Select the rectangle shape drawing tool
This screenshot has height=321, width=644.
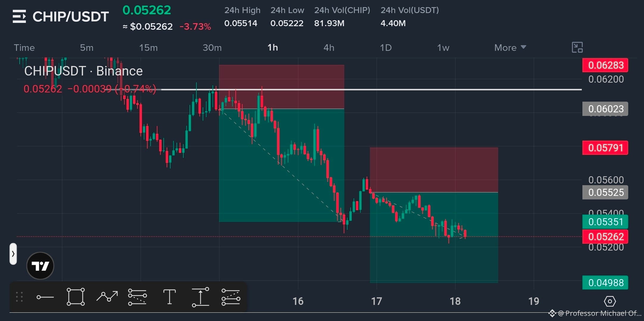(76, 297)
